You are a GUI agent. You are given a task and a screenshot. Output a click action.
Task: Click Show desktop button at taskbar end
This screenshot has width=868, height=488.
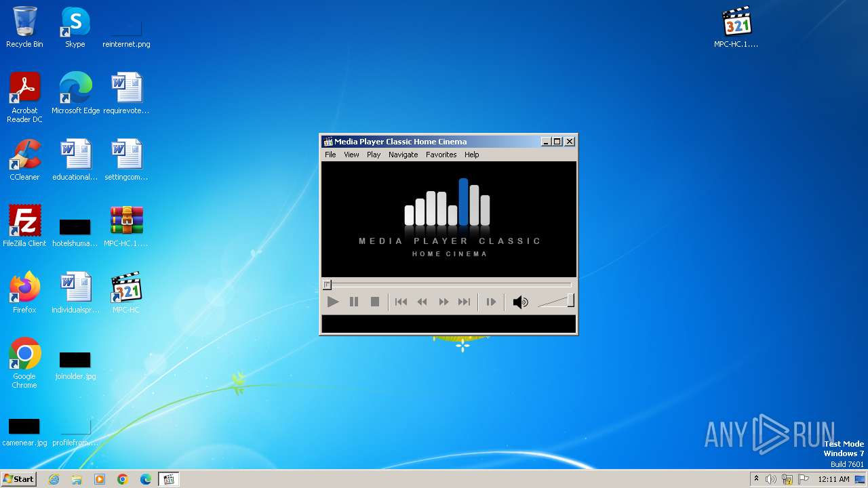coord(861,479)
